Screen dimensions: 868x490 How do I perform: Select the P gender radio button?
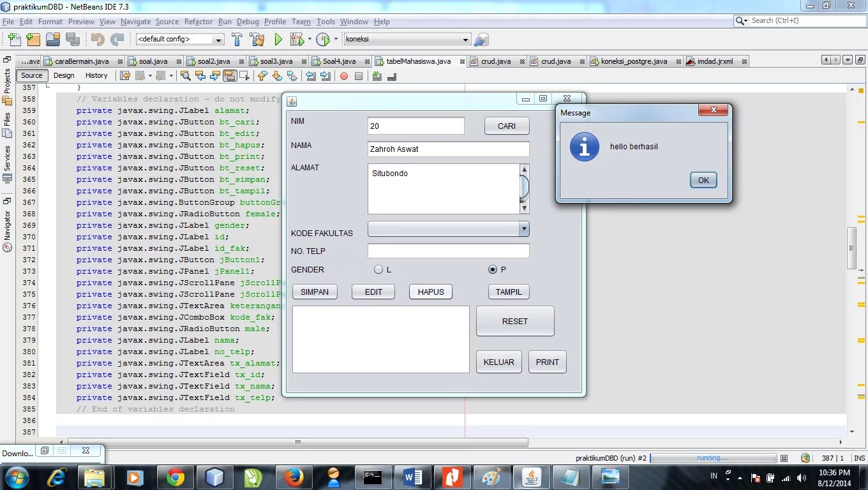[x=493, y=269]
